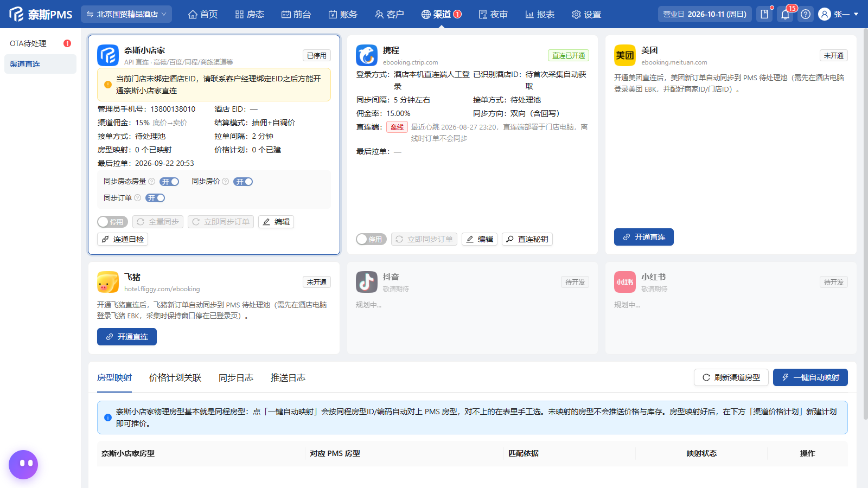Click the yellow warning icon in EID notice
The width and height of the screenshot is (868, 488).
tap(107, 85)
